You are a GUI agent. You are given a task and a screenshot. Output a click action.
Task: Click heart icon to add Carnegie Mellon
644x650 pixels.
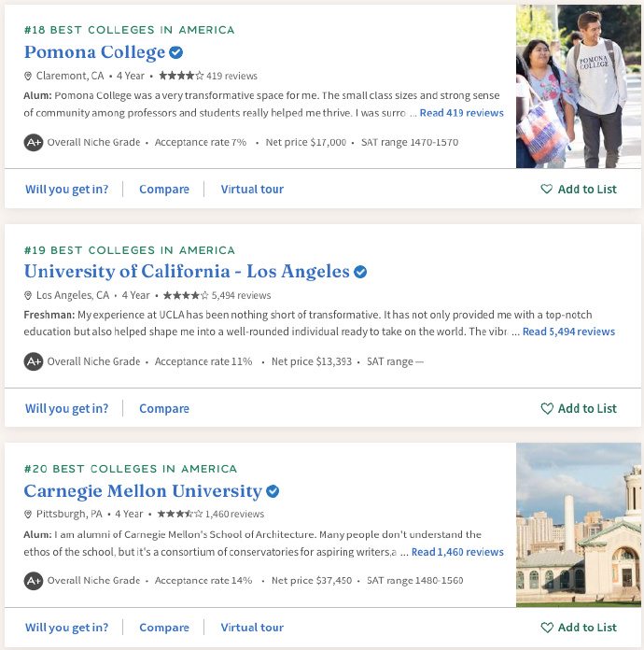(547, 628)
